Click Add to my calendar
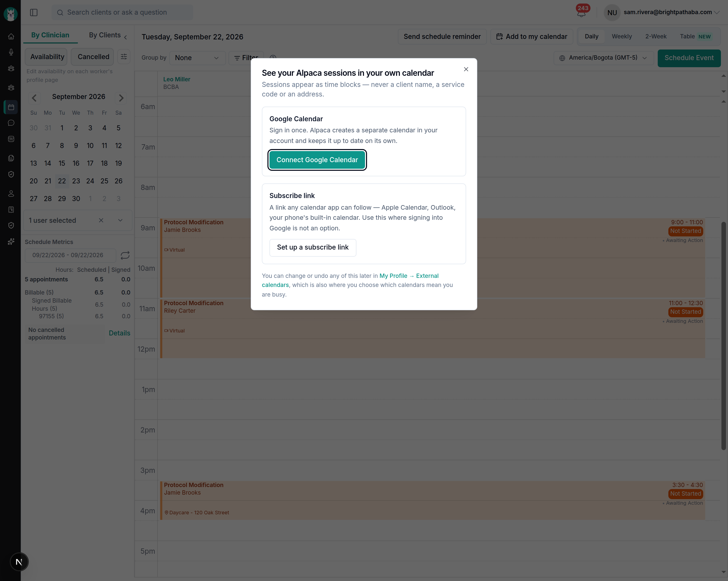The height and width of the screenshot is (581, 728). (532, 36)
